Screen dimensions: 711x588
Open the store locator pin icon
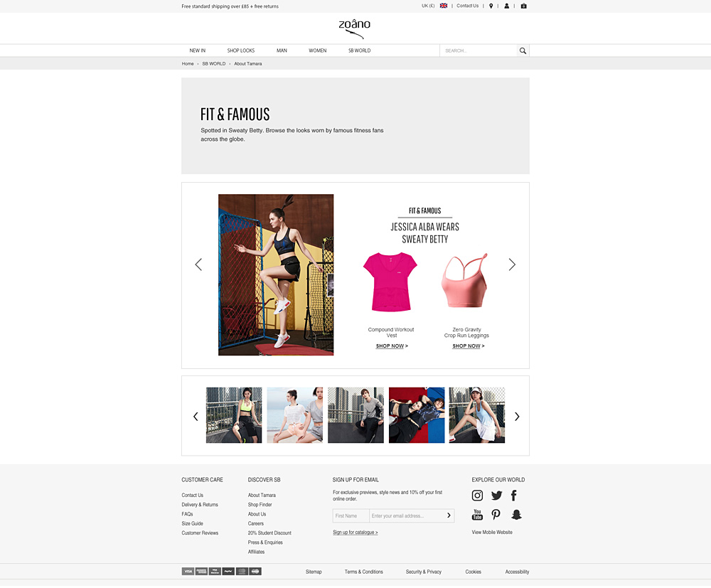[491, 6]
